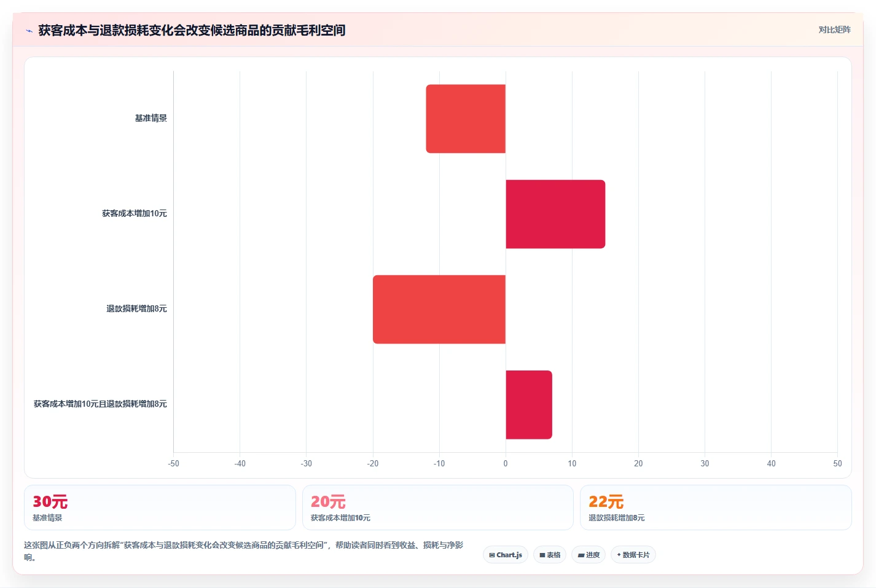876x588 pixels.
Task: Click the -20 x-axis tick label
Action: point(373,463)
